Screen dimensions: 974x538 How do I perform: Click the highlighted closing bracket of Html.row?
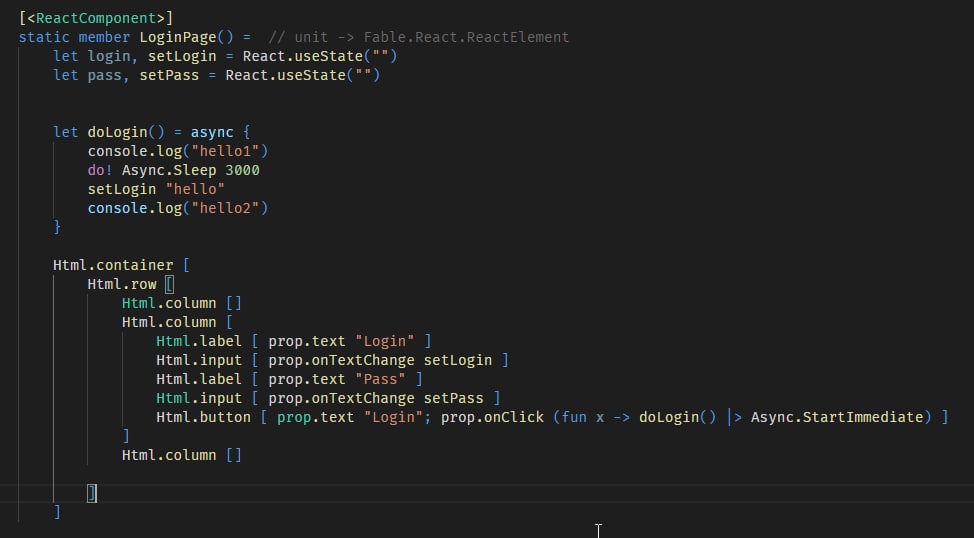(x=92, y=493)
